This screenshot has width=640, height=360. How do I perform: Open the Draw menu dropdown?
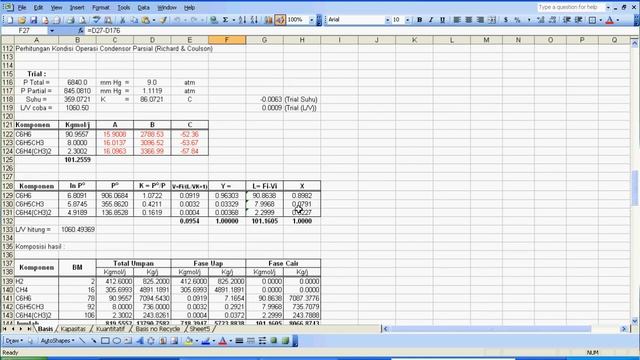tap(13, 340)
